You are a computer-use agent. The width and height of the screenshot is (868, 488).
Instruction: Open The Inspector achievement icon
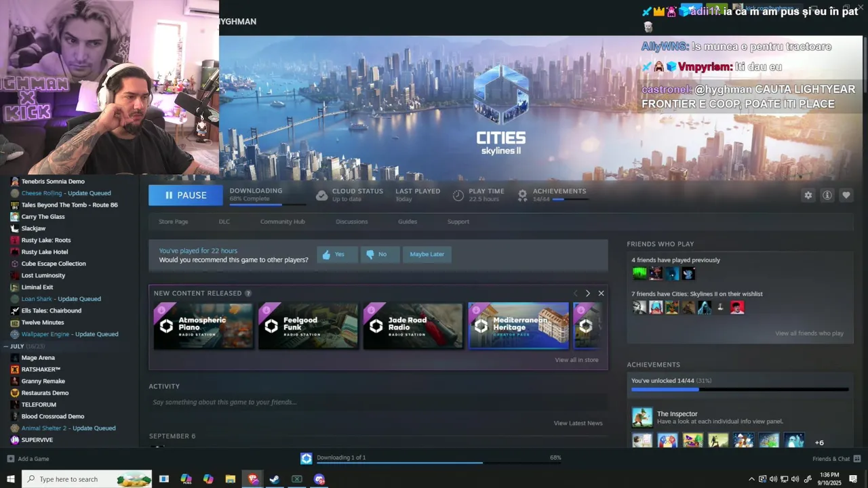(642, 417)
